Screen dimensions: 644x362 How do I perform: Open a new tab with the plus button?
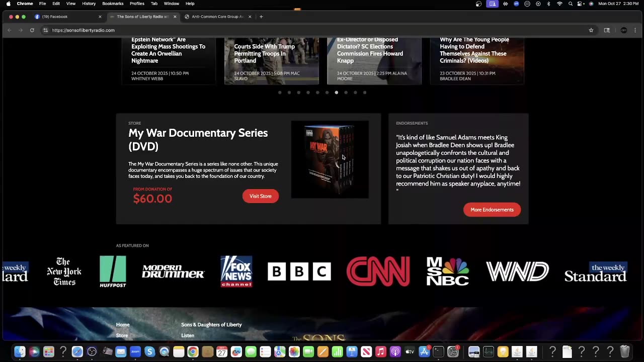261,17
